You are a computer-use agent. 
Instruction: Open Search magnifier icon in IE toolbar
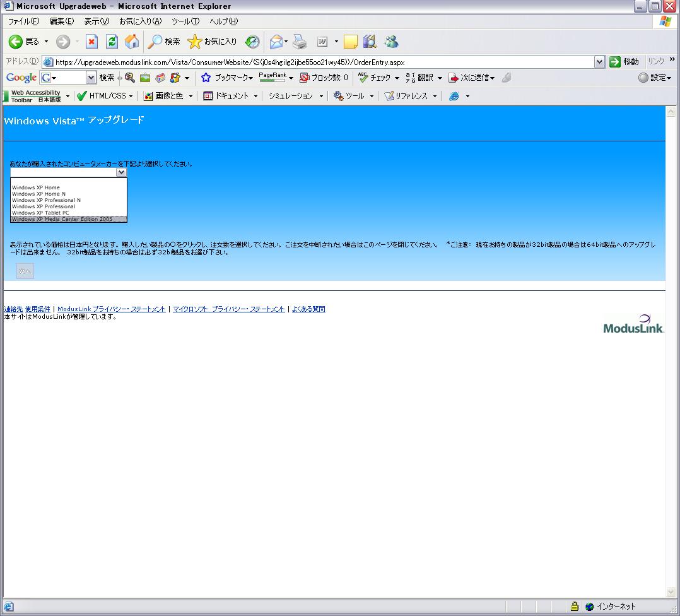155,42
